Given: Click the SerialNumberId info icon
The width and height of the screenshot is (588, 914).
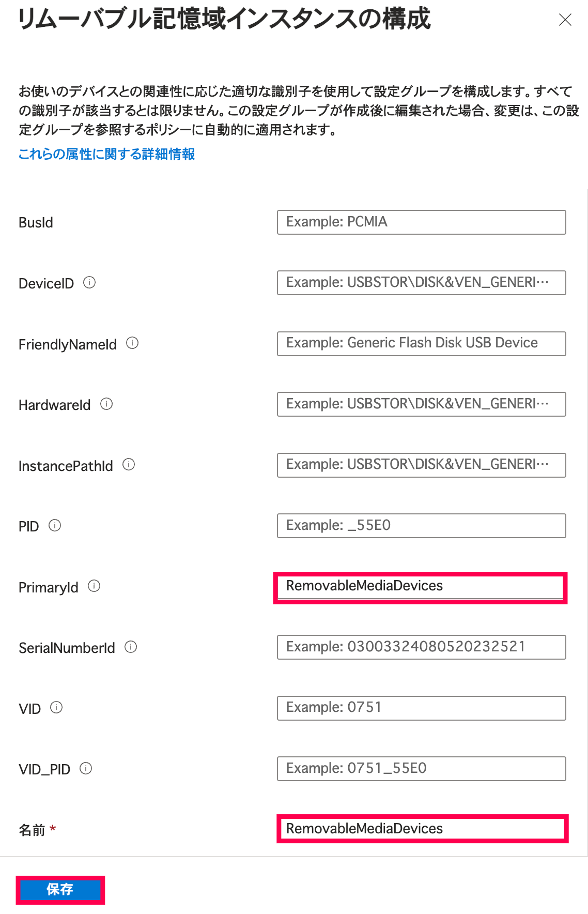Looking at the screenshot, I should pyautogui.click(x=131, y=647).
